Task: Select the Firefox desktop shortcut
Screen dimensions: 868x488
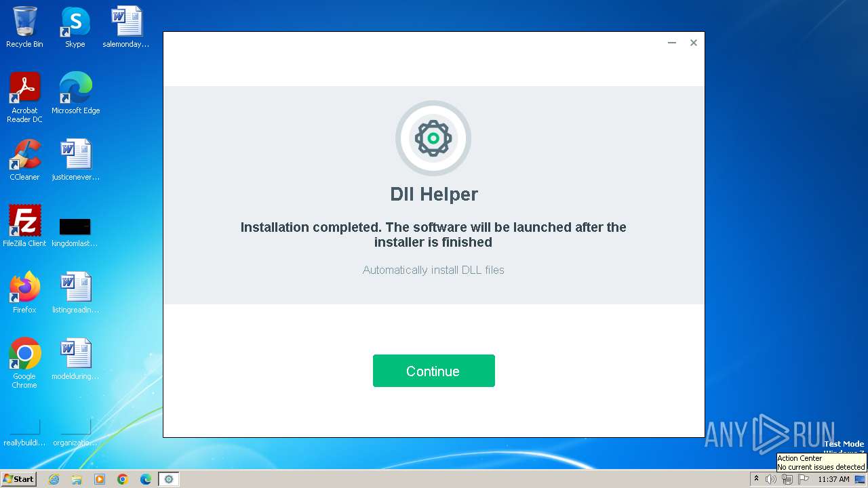Action: (x=24, y=293)
